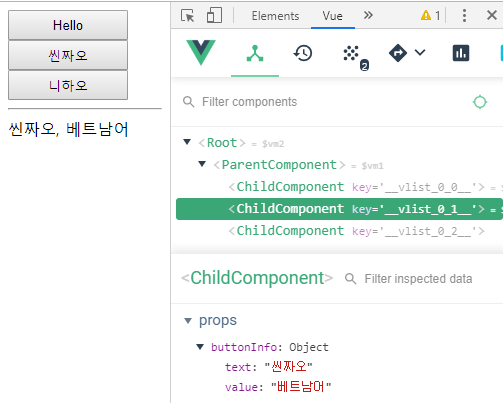Image resolution: width=503 pixels, height=403 pixels.
Task: Click the $vm1 label next to ParentComponent
Action: [372, 166]
